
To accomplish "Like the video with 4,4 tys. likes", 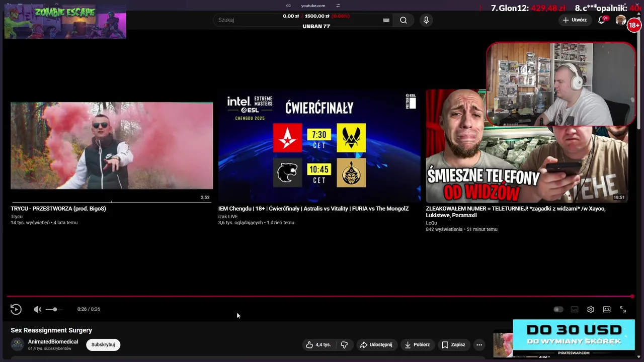I will [319, 345].
